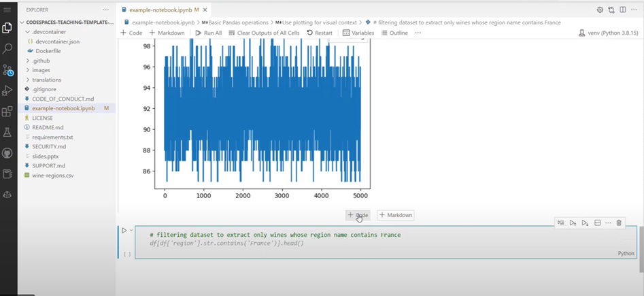Screen dimensions: 644x296
Task: Change the cell language mode Python
Action: click(626, 253)
